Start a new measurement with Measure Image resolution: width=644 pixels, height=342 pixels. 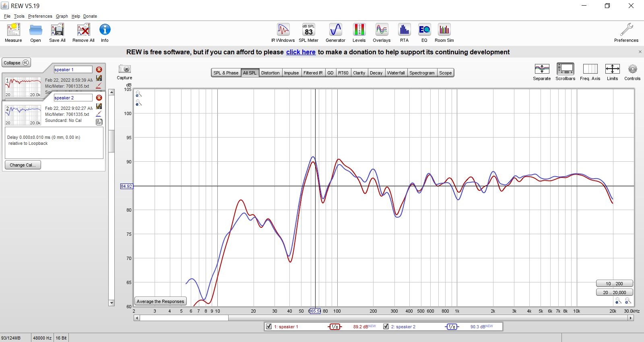tap(13, 33)
